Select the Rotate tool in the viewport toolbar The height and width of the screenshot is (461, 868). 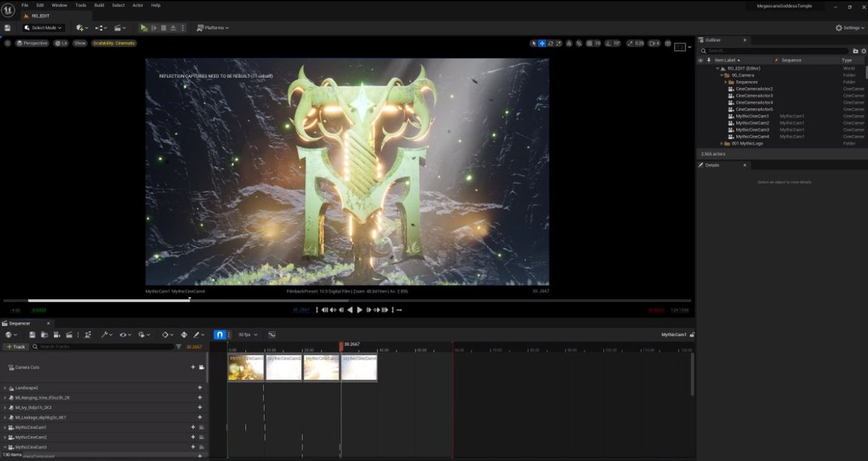point(550,43)
